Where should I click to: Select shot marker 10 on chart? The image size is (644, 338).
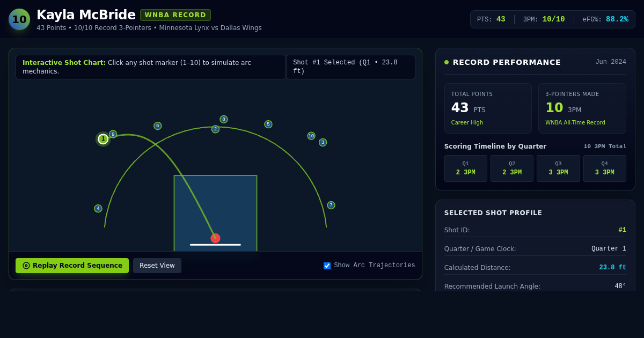tap(311, 136)
